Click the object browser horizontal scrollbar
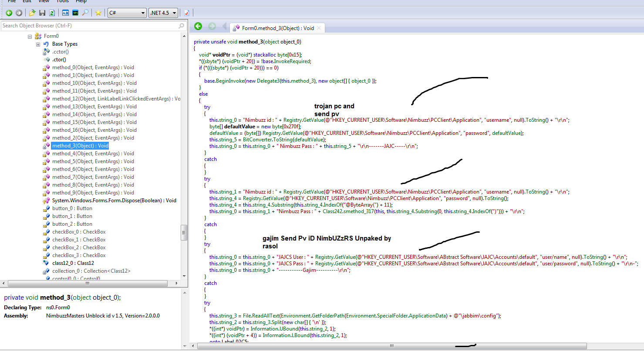Screen dimensions: 644x351 click(x=87, y=283)
